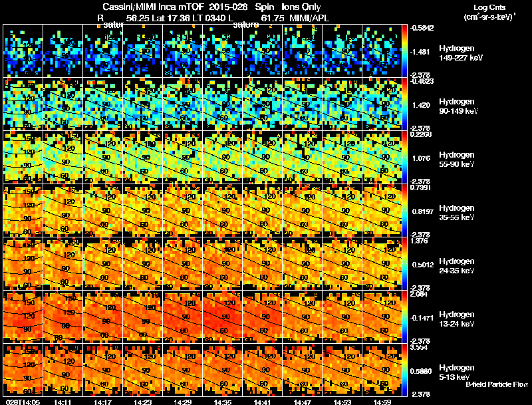Open the 13-24 keV panel at 14:35

223,317
